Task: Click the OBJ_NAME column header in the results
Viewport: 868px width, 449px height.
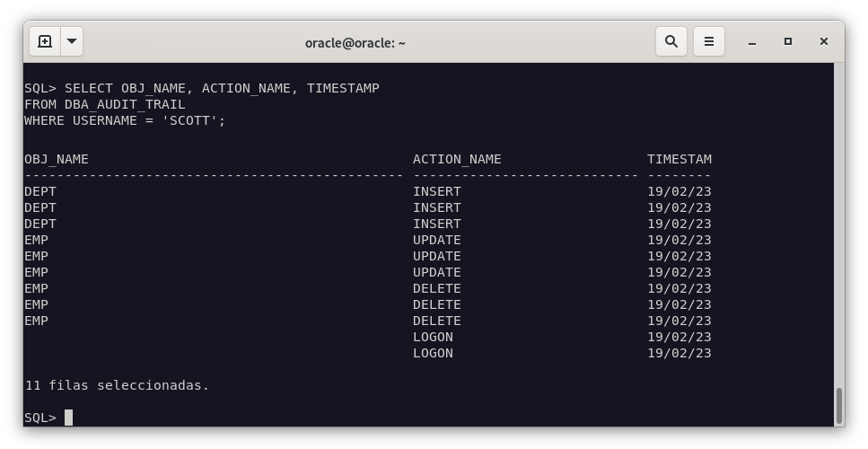Action: click(57, 159)
